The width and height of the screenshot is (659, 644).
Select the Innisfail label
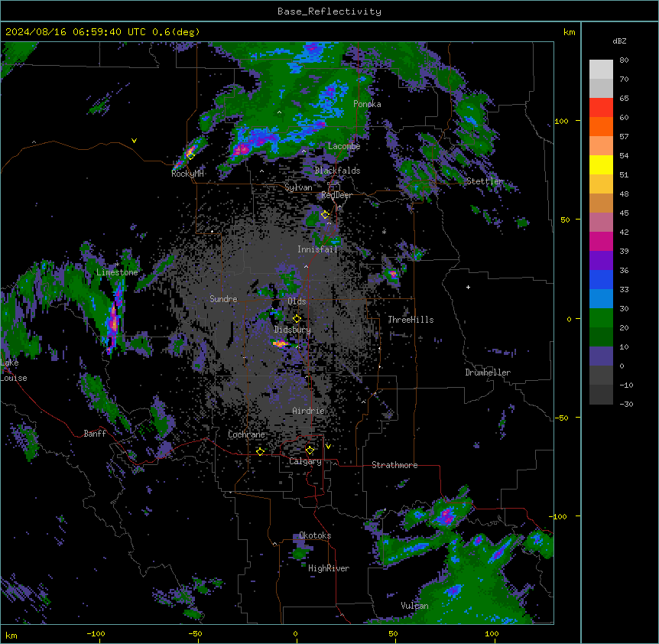(x=317, y=249)
